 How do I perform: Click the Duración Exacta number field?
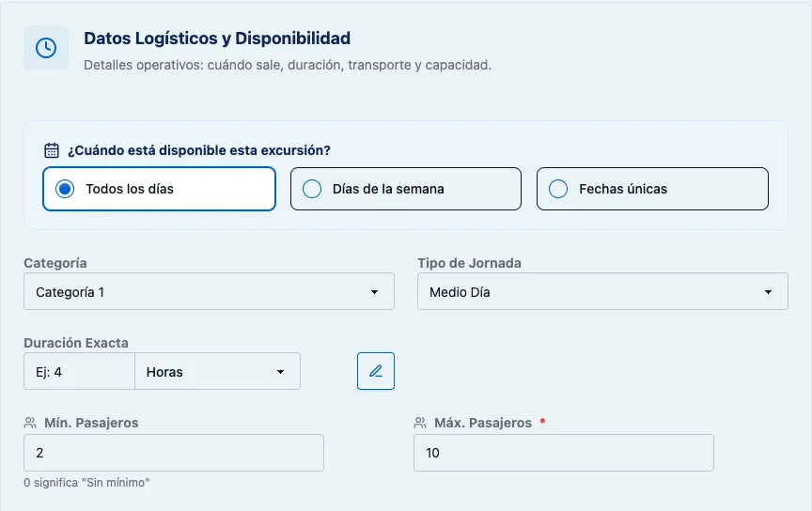(x=79, y=371)
